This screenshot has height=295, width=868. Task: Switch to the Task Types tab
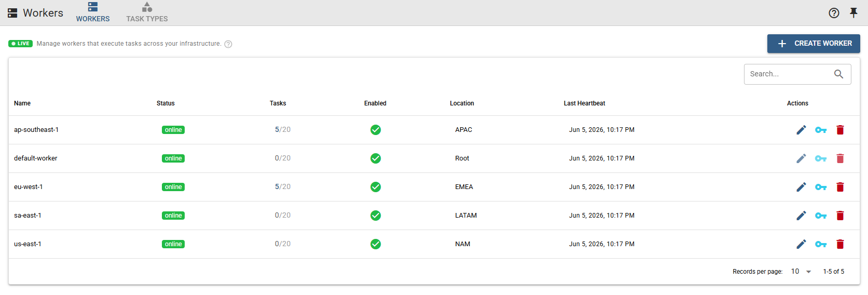click(147, 13)
